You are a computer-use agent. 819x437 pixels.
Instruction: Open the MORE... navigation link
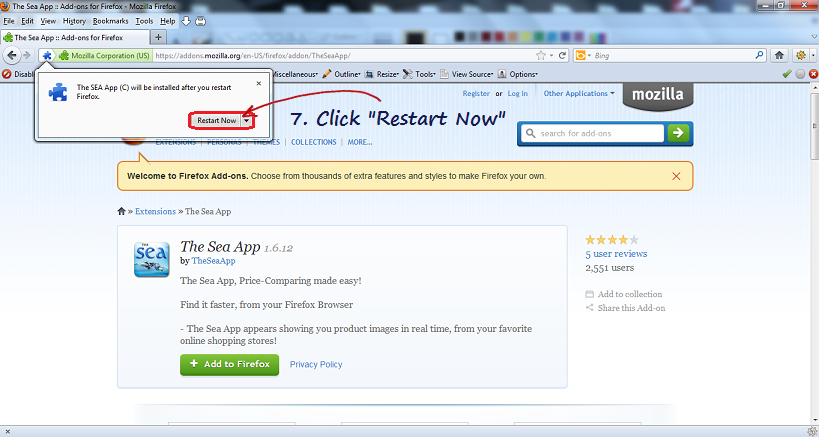pyautogui.click(x=360, y=142)
